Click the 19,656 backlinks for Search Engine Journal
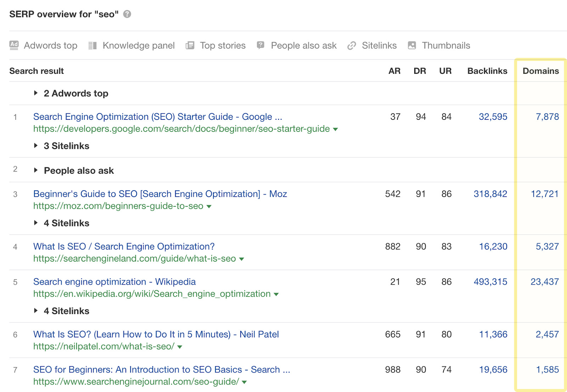 tap(493, 369)
